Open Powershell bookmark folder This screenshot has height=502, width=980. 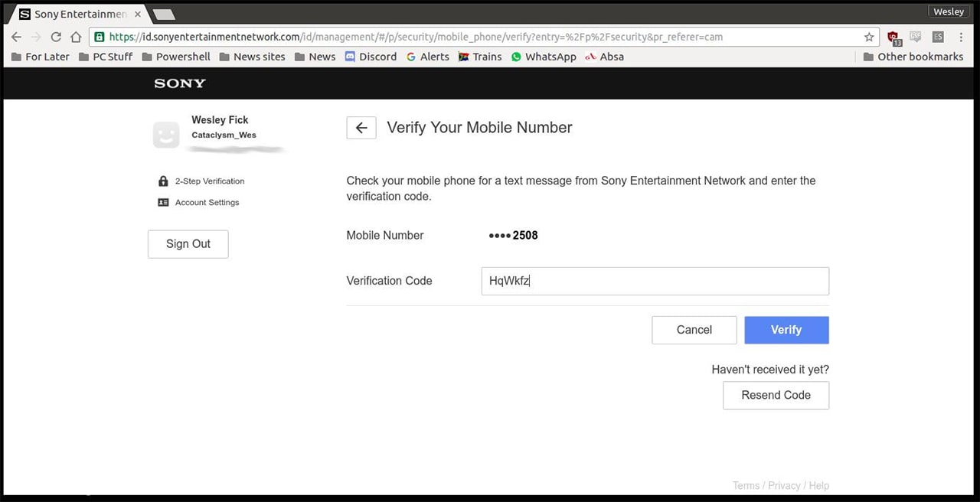pos(175,57)
